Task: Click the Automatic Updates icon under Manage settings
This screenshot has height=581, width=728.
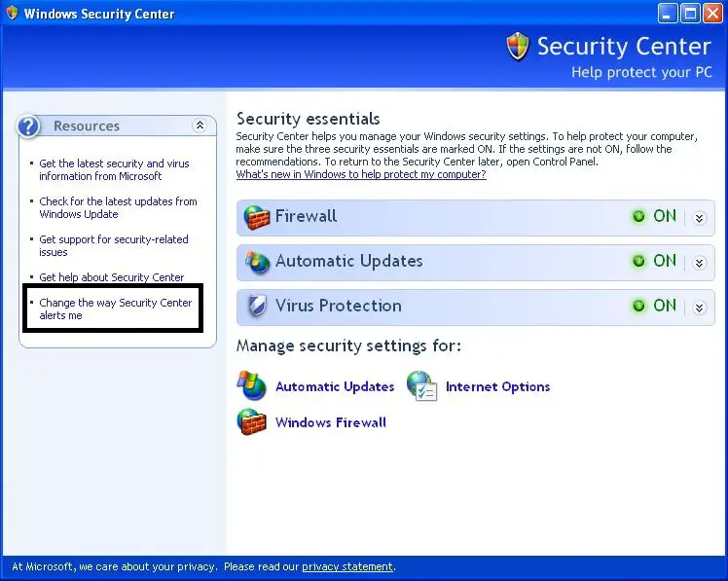Action: (252, 385)
